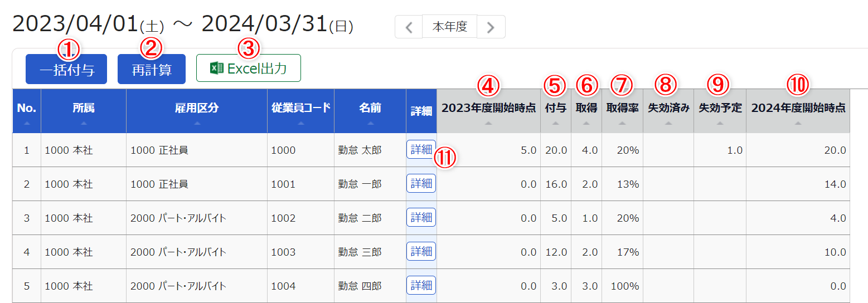Click employee code 1003 cell
Screen dimensions: 868x303
tap(301, 252)
